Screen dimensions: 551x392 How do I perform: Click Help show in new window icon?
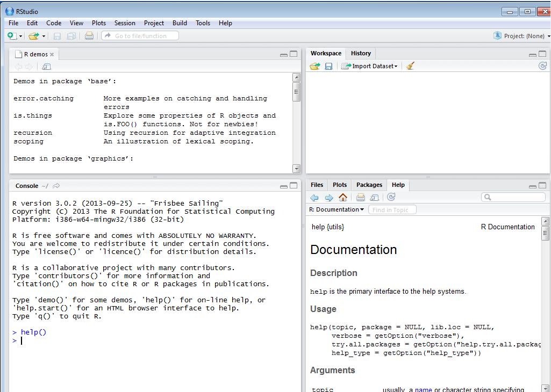(x=374, y=198)
